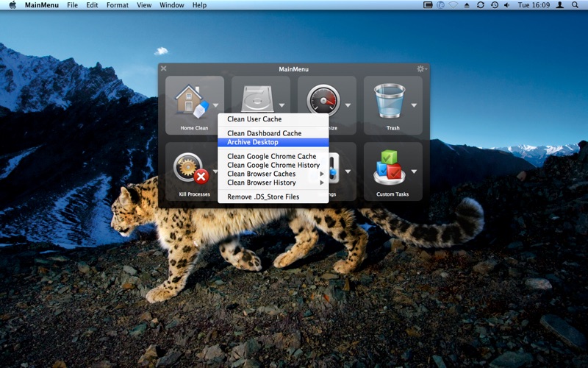This screenshot has width=588, height=368.
Task: Choose Clean User Cache
Action: click(x=273, y=119)
